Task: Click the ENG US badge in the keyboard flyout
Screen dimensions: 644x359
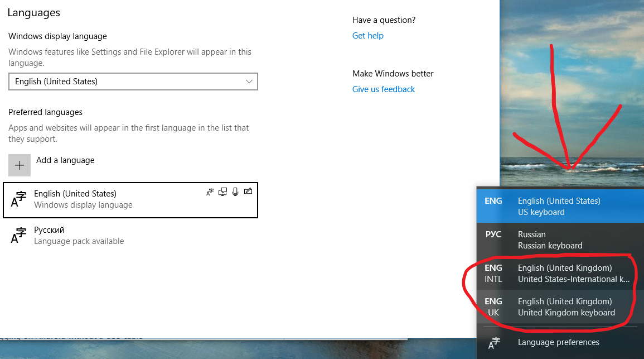Action: point(493,200)
